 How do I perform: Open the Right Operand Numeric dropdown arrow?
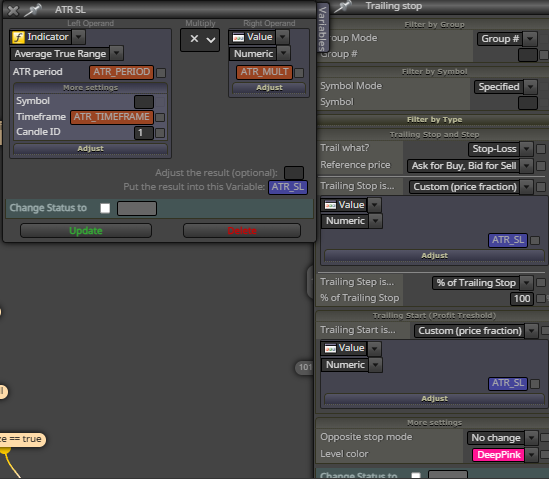284,54
